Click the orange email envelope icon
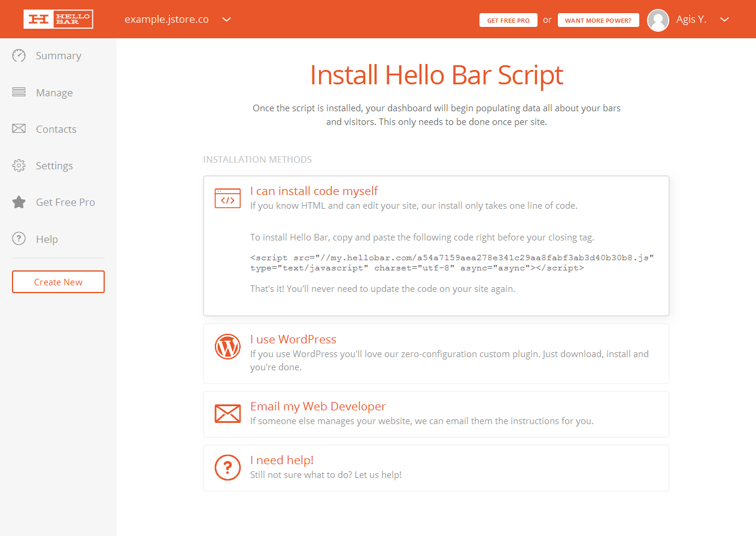 (227, 413)
